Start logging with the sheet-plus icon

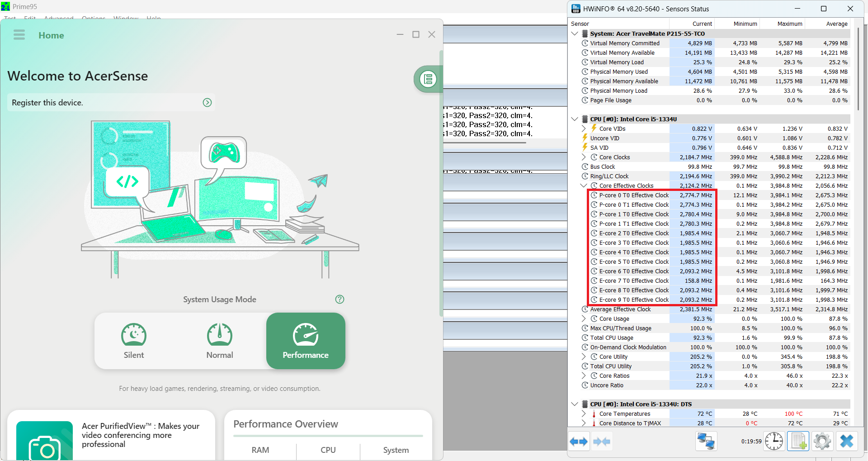[x=798, y=441]
